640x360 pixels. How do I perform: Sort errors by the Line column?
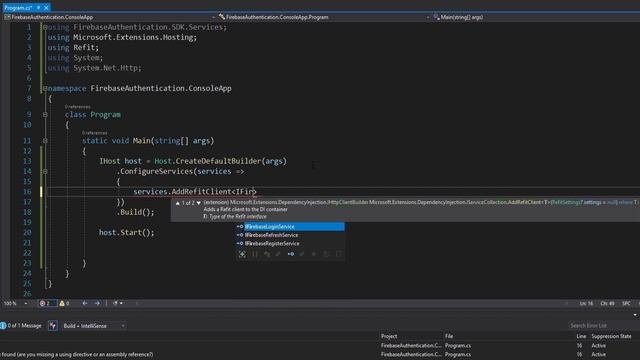[x=581, y=336]
